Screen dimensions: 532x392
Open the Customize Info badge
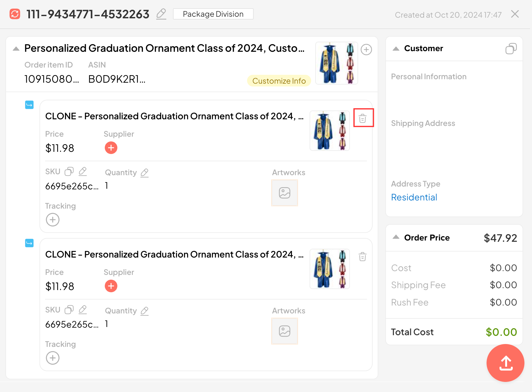point(279,81)
